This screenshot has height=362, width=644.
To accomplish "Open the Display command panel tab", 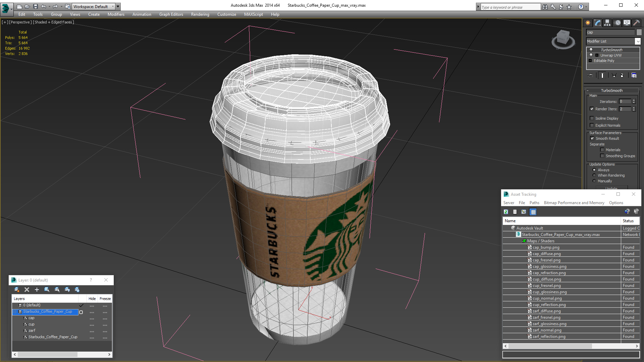I will [627, 23].
